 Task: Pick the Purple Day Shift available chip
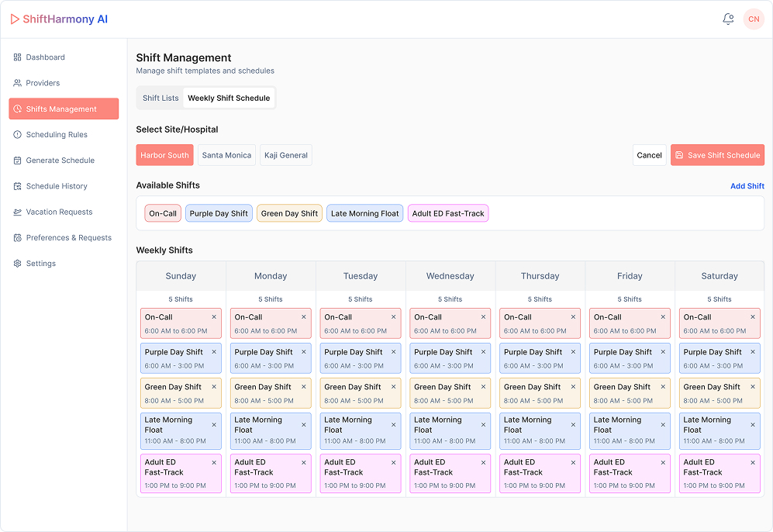point(219,213)
